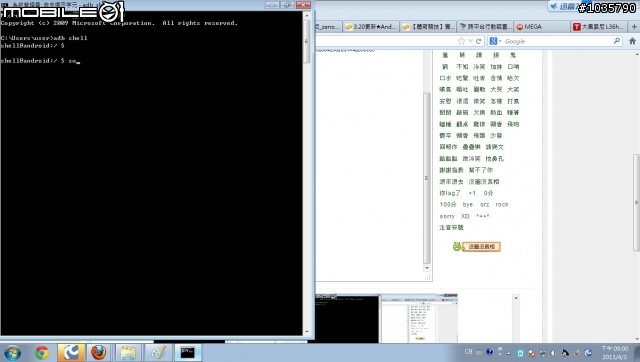Click the +1 emoticon link
The width and height of the screenshot is (640, 362).
click(x=472, y=193)
